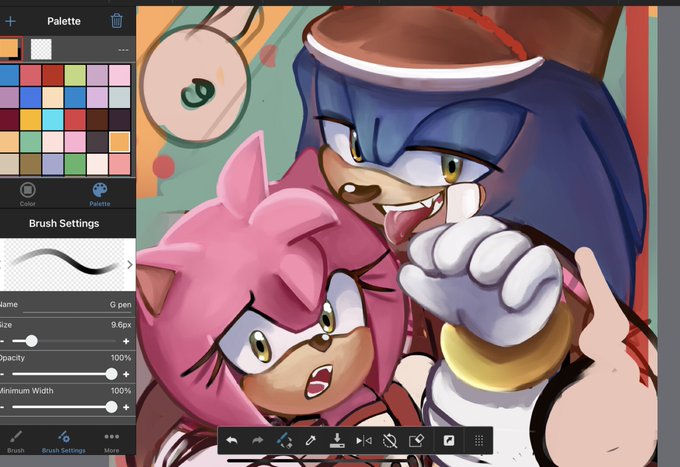Pick the light pink top-row swatch
This screenshot has height=467, width=680.
[119, 75]
